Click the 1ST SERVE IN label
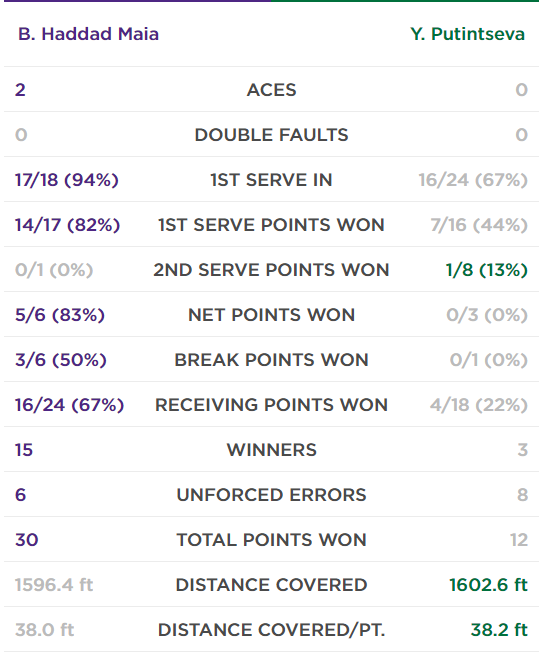The image size is (546, 653). click(x=272, y=179)
